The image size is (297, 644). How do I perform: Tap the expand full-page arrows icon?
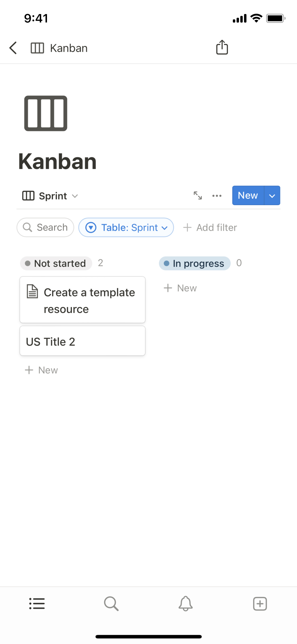click(198, 196)
